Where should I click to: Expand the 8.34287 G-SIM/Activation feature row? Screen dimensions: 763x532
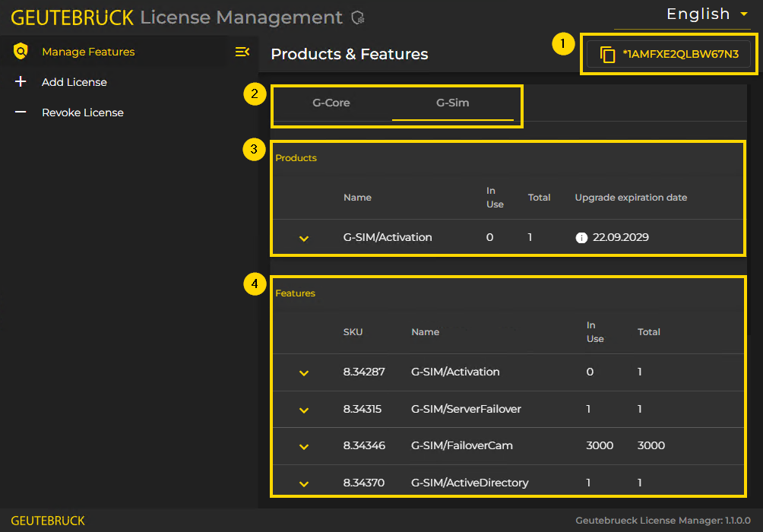click(304, 373)
